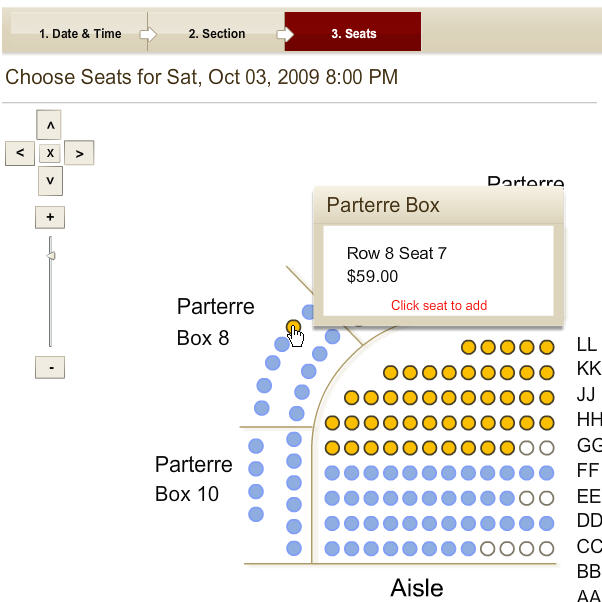Select the first gold seat in row GG
Screen dimensions: 602x602
click(332, 448)
